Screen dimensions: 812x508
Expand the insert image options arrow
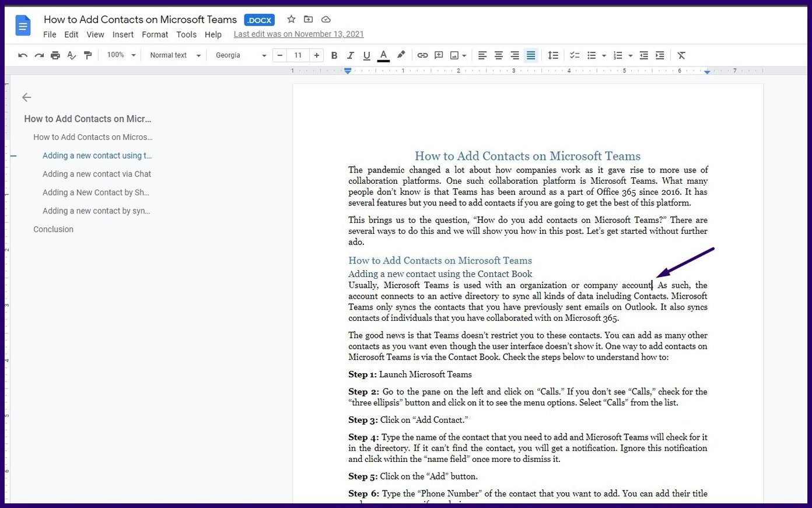pyautogui.click(x=464, y=56)
